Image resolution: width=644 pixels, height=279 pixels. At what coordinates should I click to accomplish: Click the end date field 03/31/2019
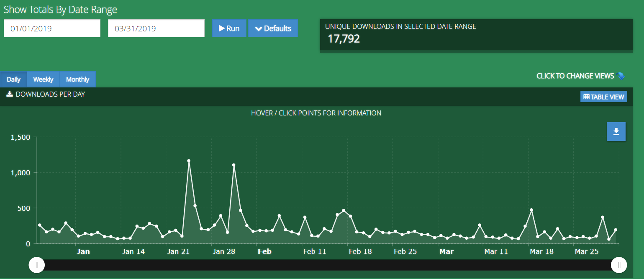(156, 28)
